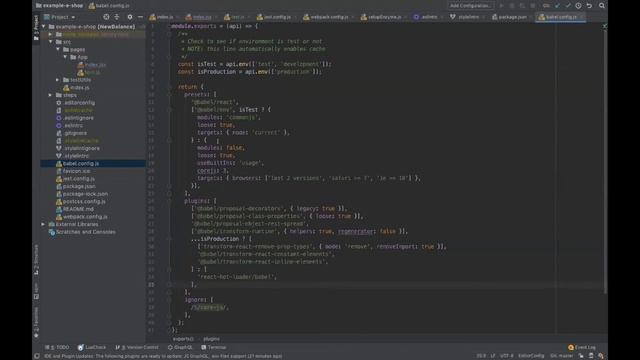The height and width of the screenshot is (360, 640).
Task: Select .eslintignore in project tree
Action: click(79, 118)
